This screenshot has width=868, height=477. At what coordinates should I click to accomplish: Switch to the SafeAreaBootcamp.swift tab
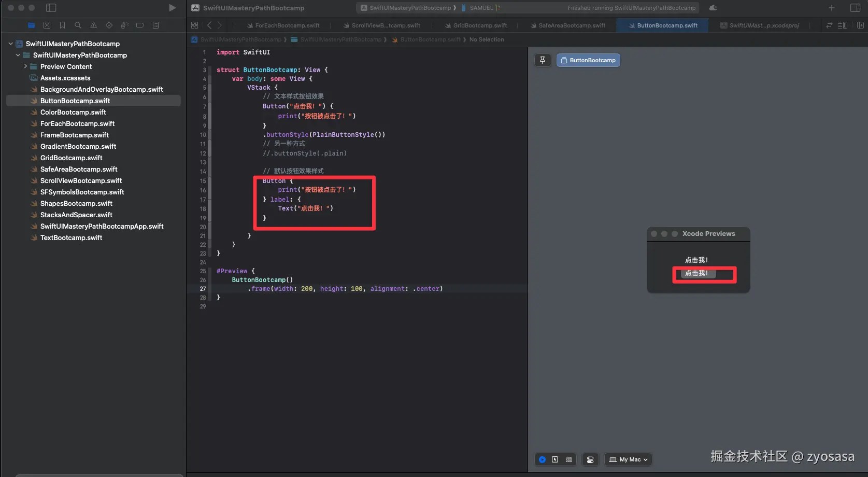coord(567,25)
